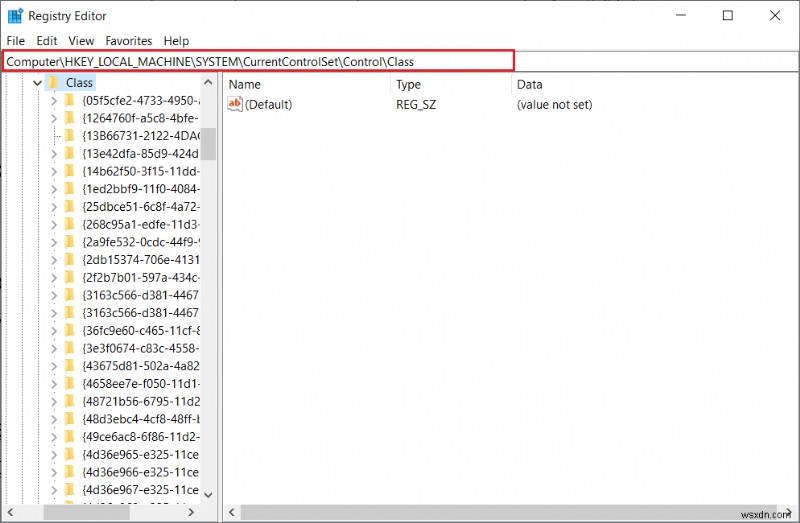This screenshot has width=800, height=523.
Task: Click folder icon of {3e3f0674-c83c-4558 key
Action: 70,348
